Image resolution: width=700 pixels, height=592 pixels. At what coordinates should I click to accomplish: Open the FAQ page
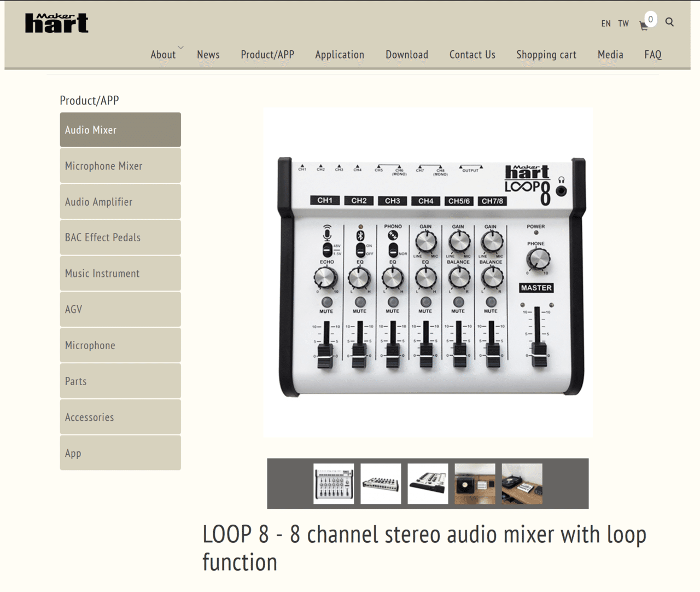point(652,54)
